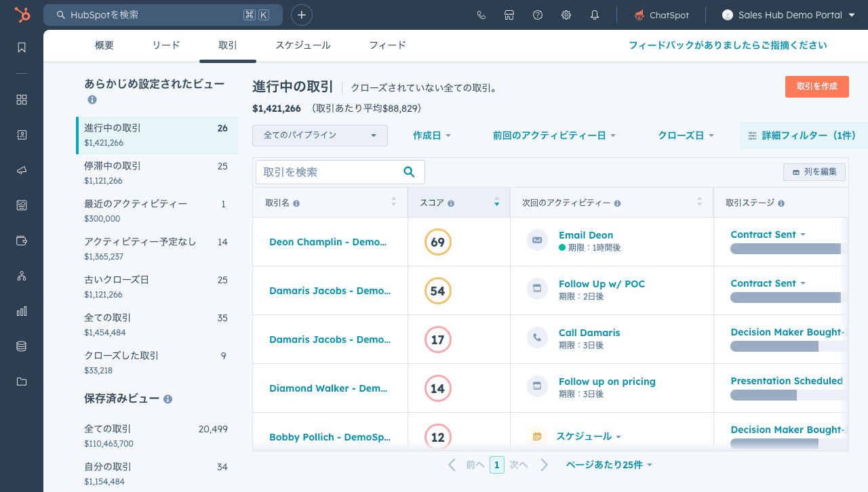This screenshot has height=492, width=868.
Task: Click the info icon next to スコア column
Action: 451,203
